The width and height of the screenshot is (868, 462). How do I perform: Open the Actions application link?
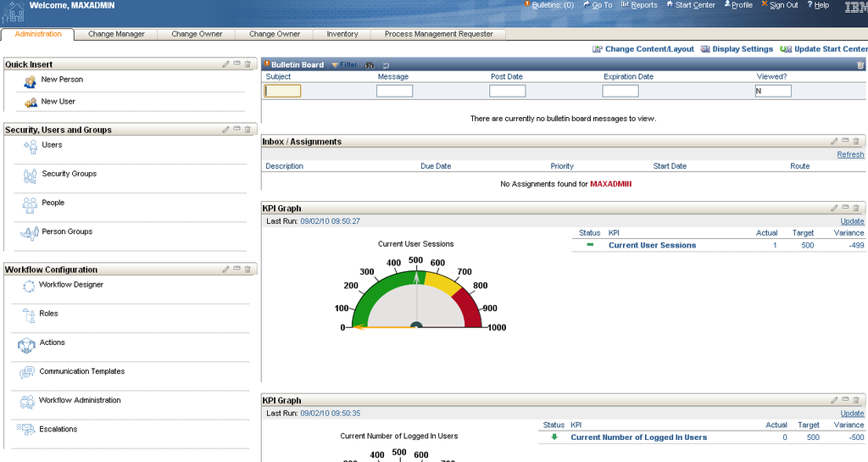[52, 342]
